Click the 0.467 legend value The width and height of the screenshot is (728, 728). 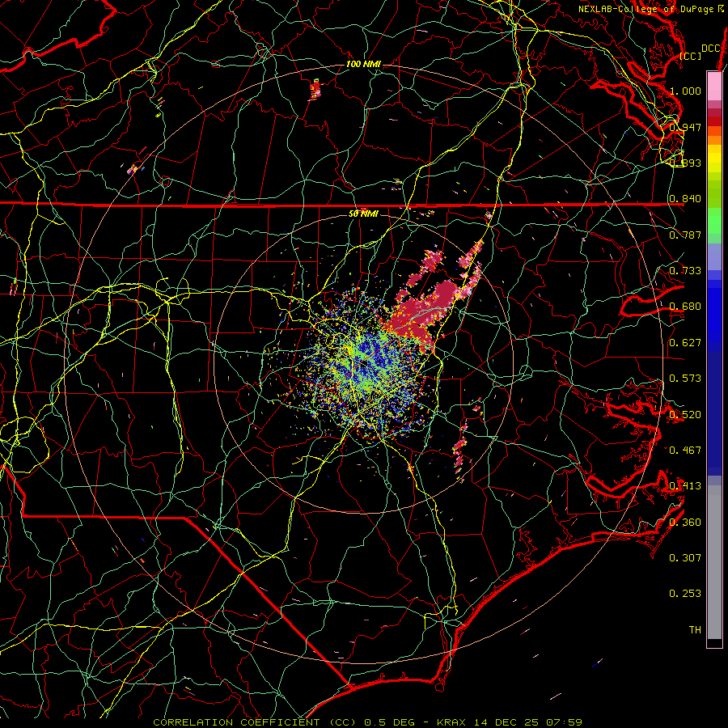click(685, 451)
